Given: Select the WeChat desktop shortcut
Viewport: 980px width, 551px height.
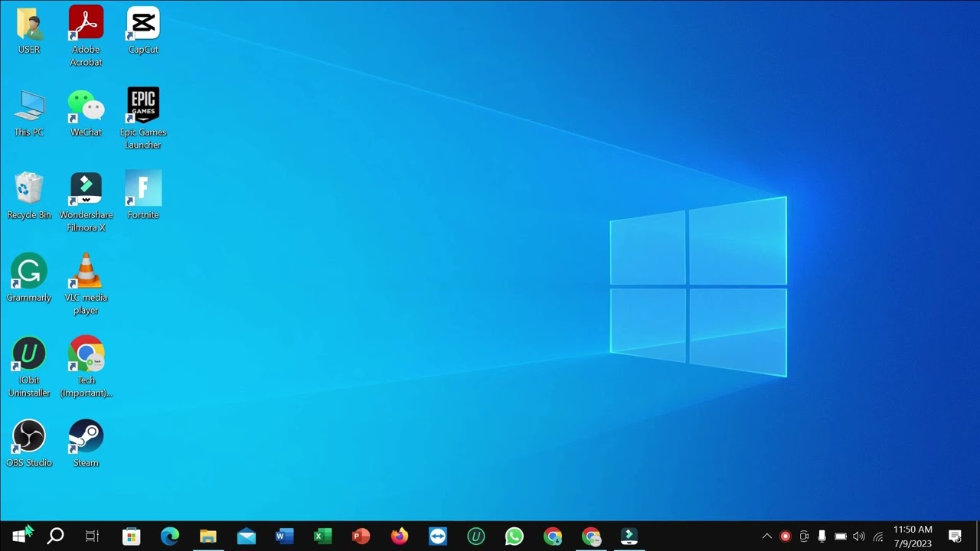Looking at the screenshot, I should click(x=86, y=113).
